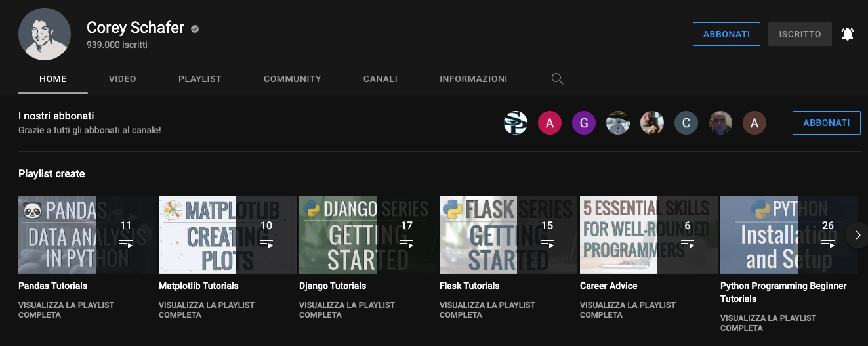868x346 pixels.
Task: Open the COMMUNITY tab
Action: [x=293, y=79]
